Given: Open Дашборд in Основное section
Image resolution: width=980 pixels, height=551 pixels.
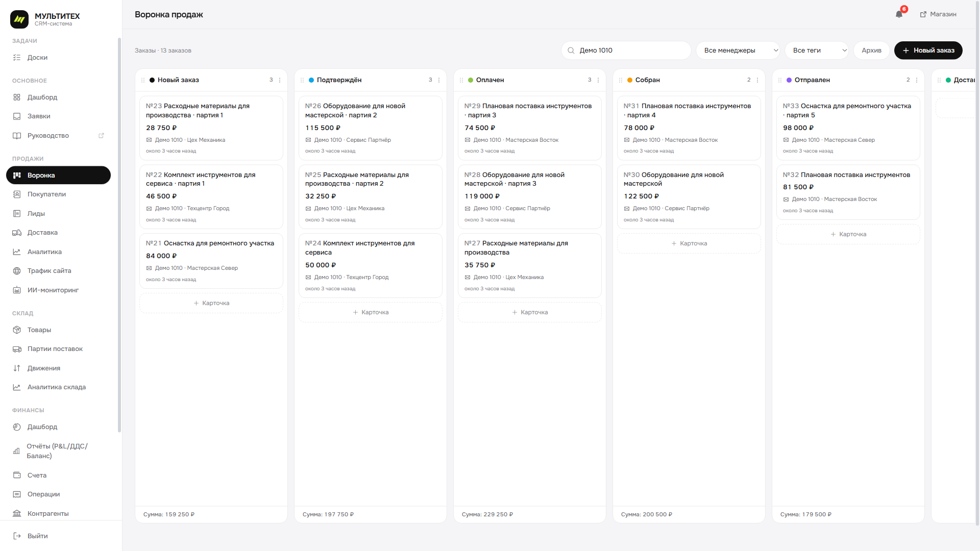Looking at the screenshot, I should 58,97.
